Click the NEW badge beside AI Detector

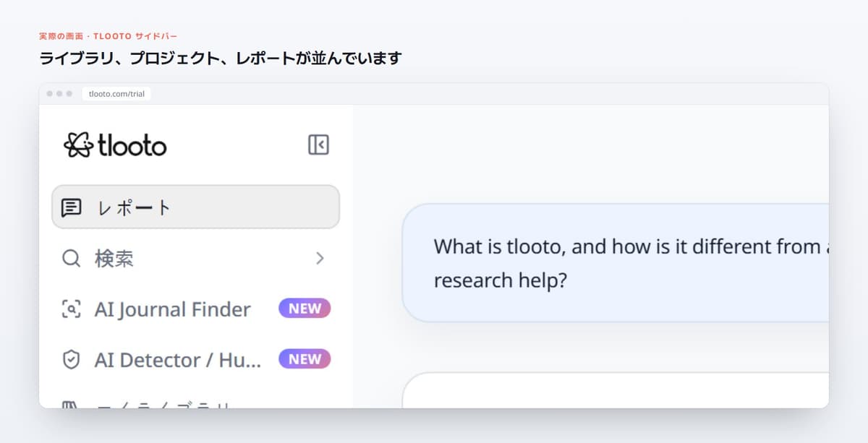305,359
